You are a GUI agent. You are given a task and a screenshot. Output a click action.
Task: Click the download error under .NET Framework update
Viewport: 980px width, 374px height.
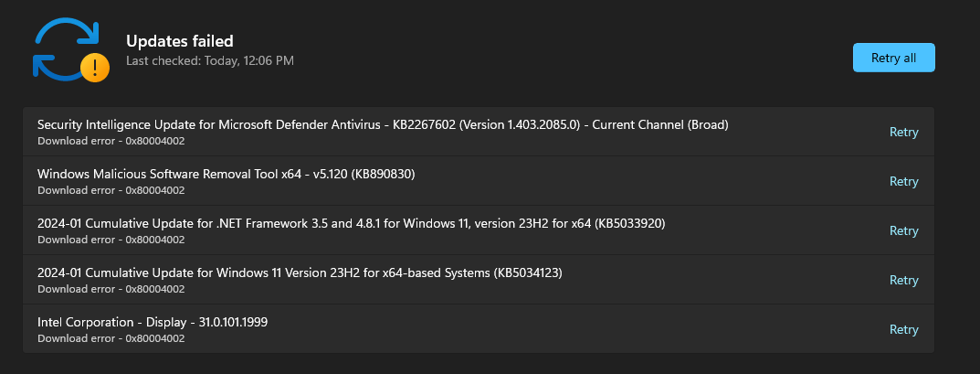(x=111, y=240)
